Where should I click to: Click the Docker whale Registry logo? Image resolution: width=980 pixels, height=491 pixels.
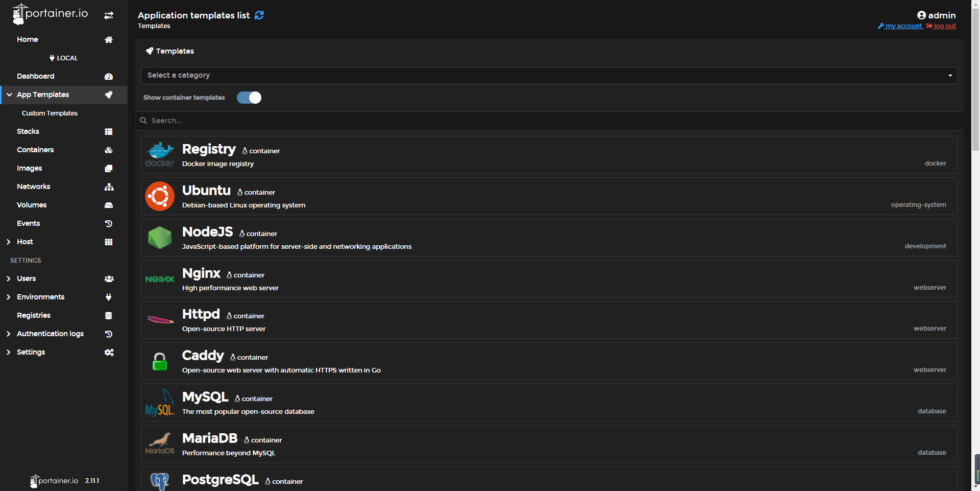coord(160,155)
